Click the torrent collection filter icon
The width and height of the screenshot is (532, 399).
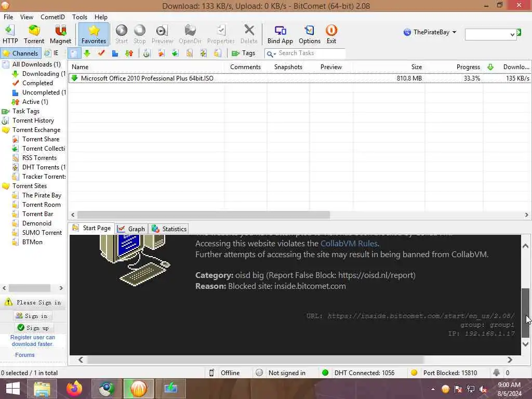(175, 54)
